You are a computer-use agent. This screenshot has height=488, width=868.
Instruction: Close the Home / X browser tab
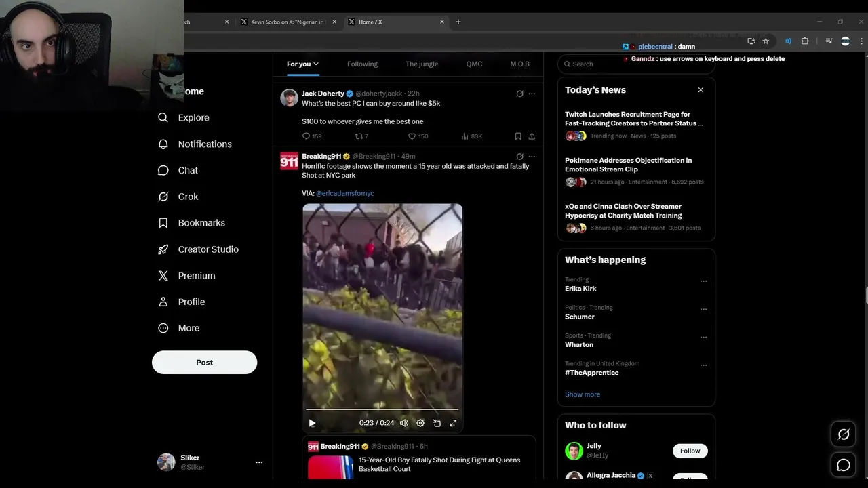click(442, 22)
